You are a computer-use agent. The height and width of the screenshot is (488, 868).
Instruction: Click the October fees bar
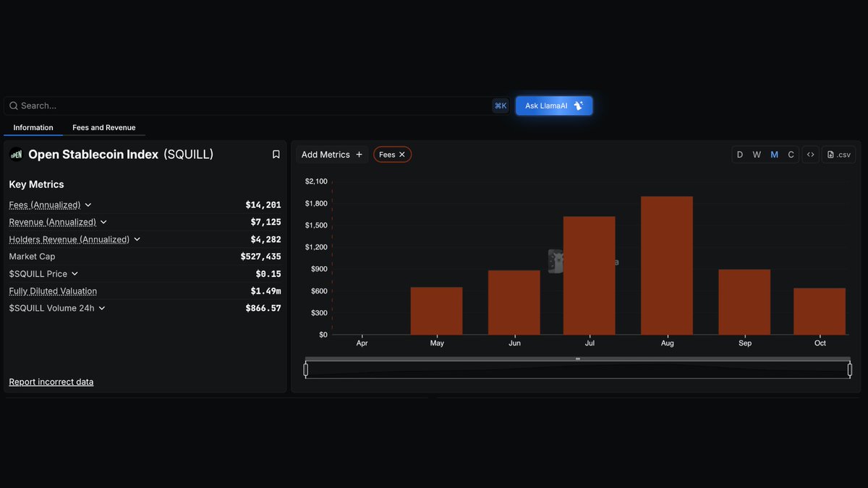pos(820,312)
